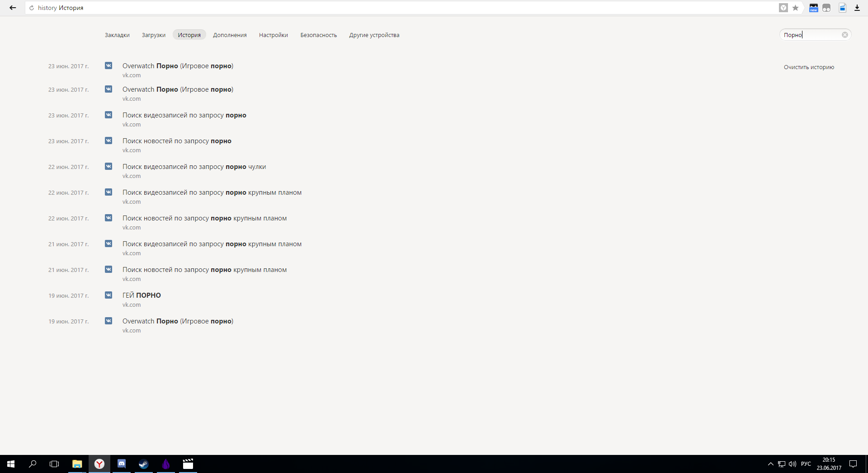Open Task View from the taskbar
Image resolution: width=868 pixels, height=473 pixels.
54,464
